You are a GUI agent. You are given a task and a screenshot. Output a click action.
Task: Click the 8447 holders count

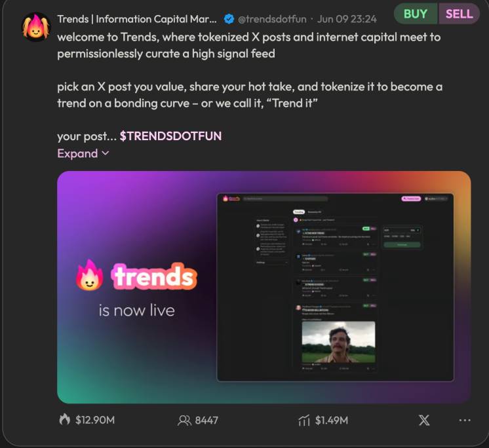point(206,420)
